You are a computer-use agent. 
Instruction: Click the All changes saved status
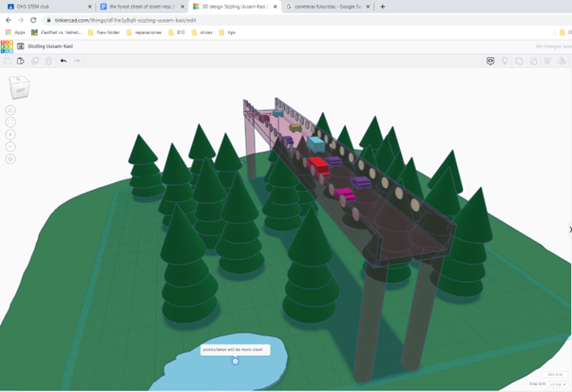pyautogui.click(x=553, y=47)
